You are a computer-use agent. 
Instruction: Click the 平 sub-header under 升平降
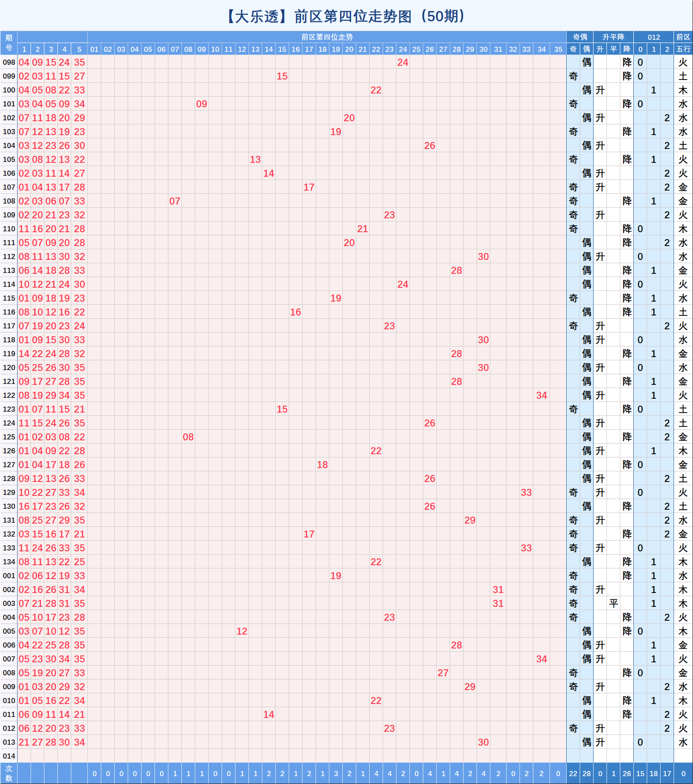click(613, 49)
